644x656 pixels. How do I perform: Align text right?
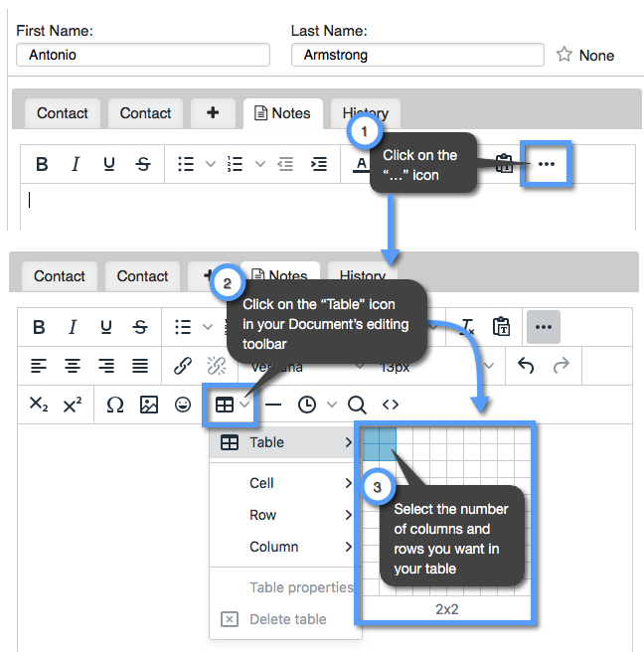106,366
